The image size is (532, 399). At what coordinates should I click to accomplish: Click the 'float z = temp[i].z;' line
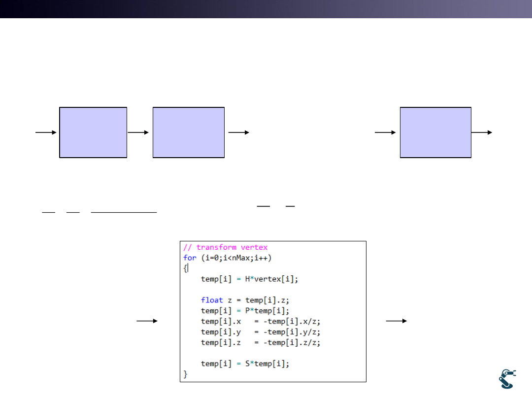pos(242,300)
